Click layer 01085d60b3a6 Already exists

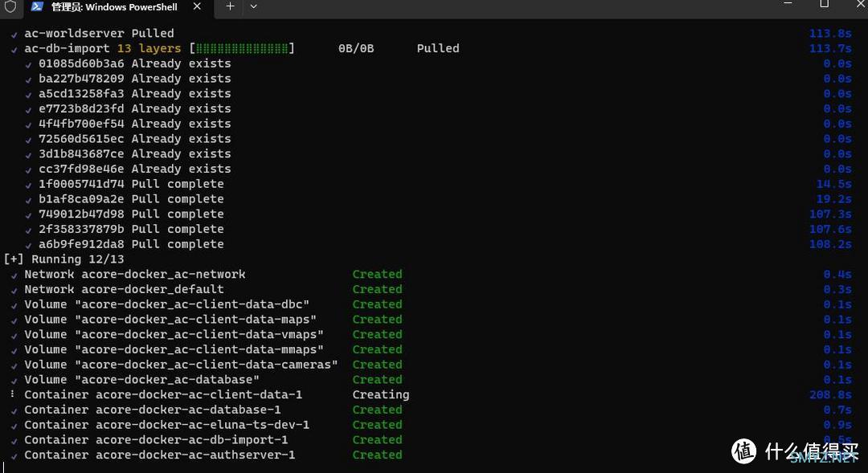(134, 63)
